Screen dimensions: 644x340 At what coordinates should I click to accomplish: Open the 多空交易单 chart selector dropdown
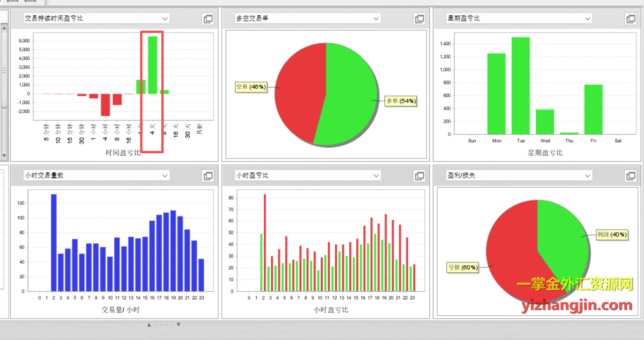click(376, 18)
